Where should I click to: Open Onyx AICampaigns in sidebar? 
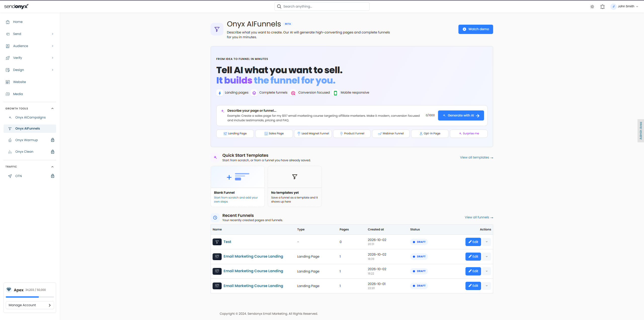click(30, 117)
